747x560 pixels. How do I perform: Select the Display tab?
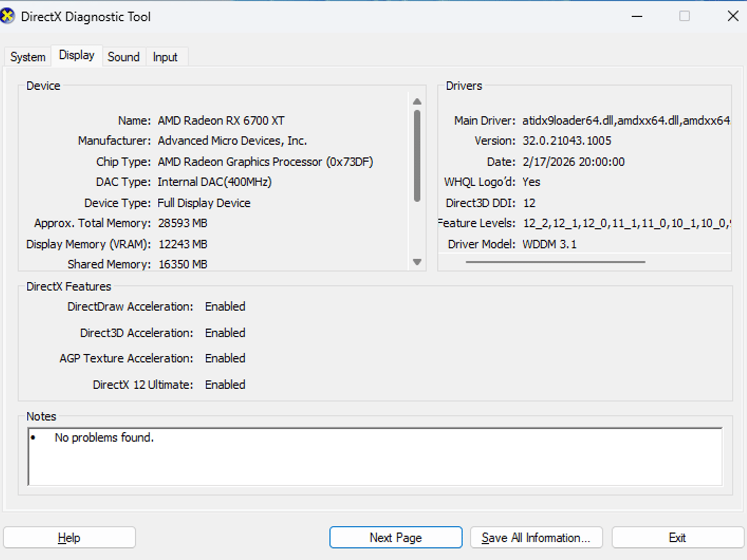(x=77, y=55)
